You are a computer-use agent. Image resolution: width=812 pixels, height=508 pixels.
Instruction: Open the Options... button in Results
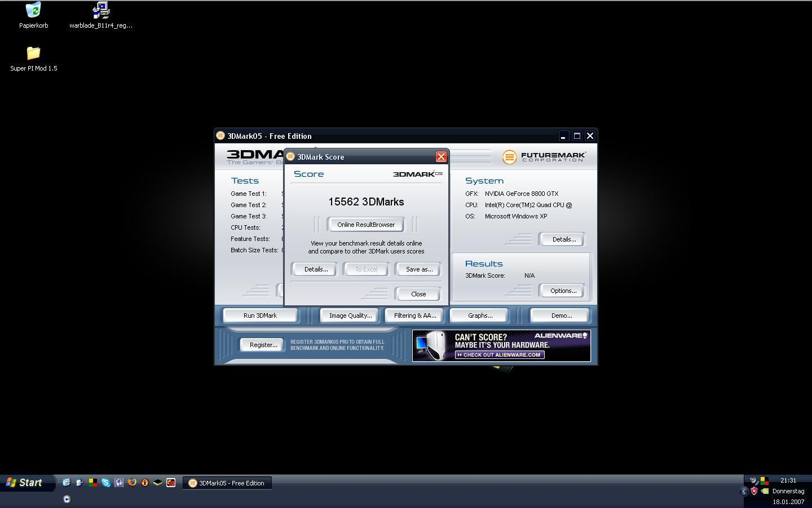pyautogui.click(x=563, y=291)
